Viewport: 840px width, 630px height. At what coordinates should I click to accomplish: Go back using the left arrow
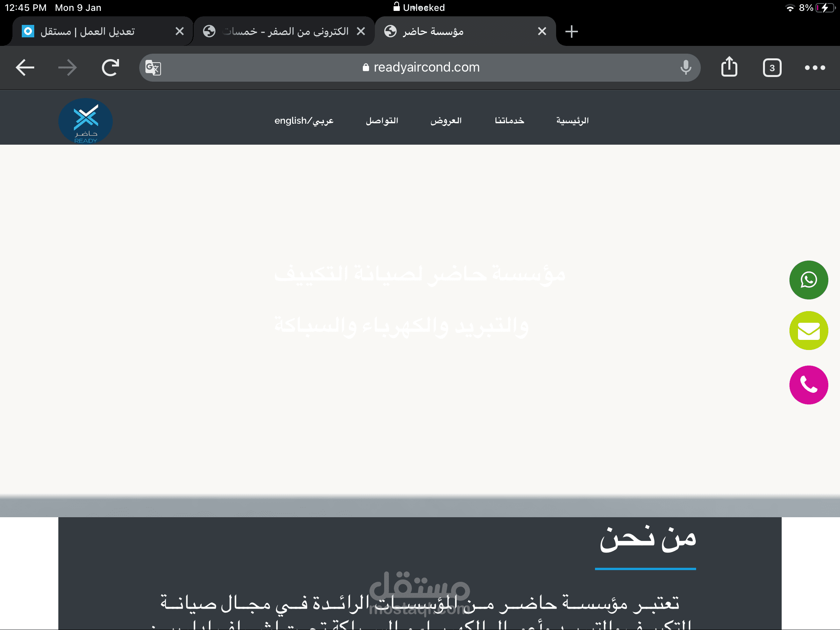25,68
